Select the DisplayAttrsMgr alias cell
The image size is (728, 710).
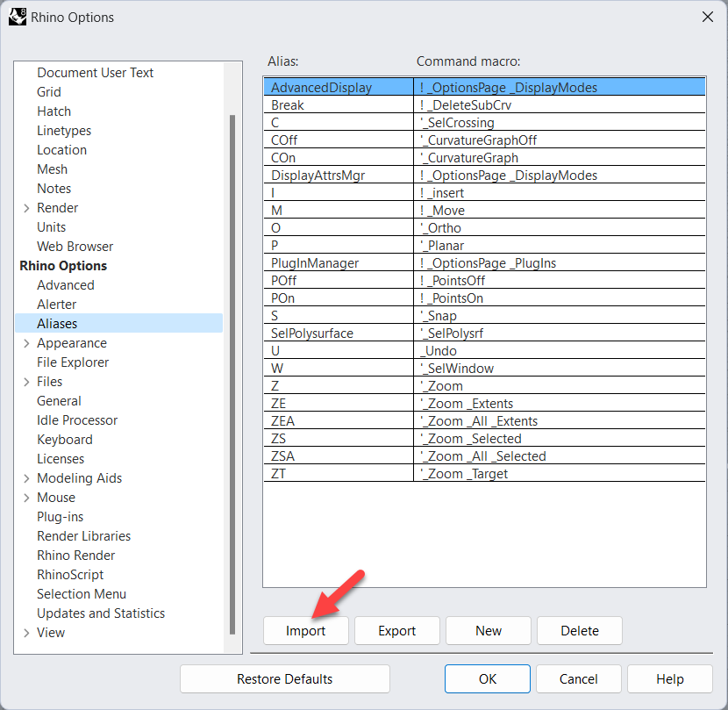(339, 176)
